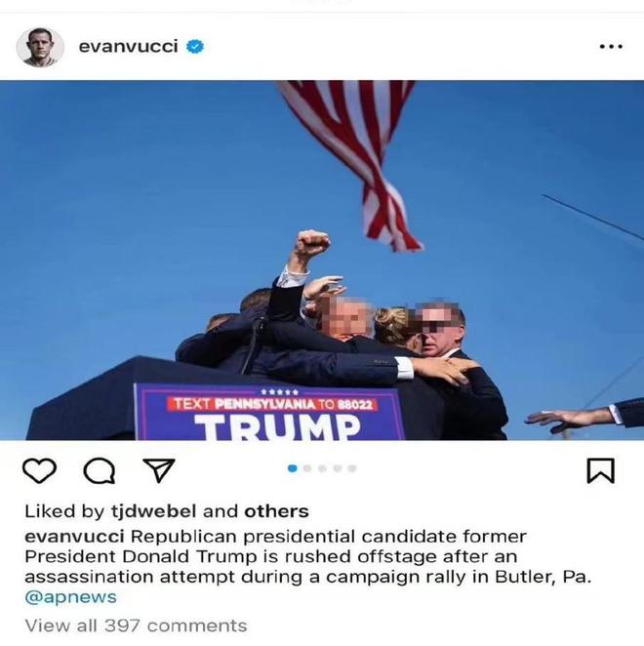Like the post with the heart icon

(x=40, y=470)
